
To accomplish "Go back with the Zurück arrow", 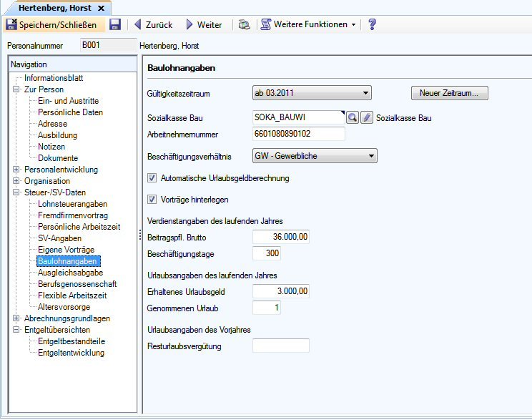I will tap(153, 24).
